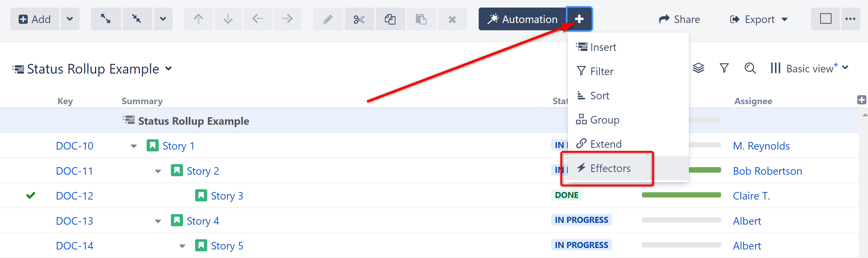Screen dimensions: 868x258
Task: Click the plus button beside Automation
Action: pyautogui.click(x=579, y=19)
